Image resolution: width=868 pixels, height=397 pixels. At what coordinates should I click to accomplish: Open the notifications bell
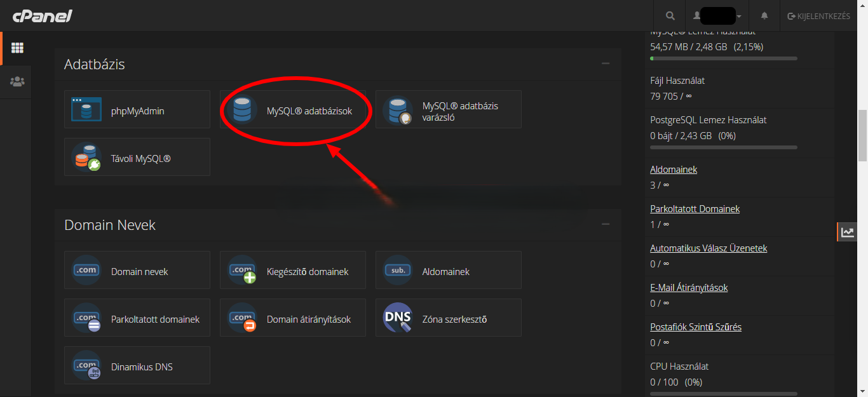[764, 16]
